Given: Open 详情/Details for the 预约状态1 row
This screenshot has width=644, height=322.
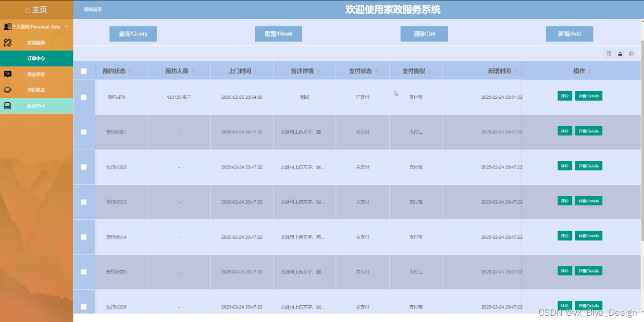Looking at the screenshot, I should pos(589,131).
